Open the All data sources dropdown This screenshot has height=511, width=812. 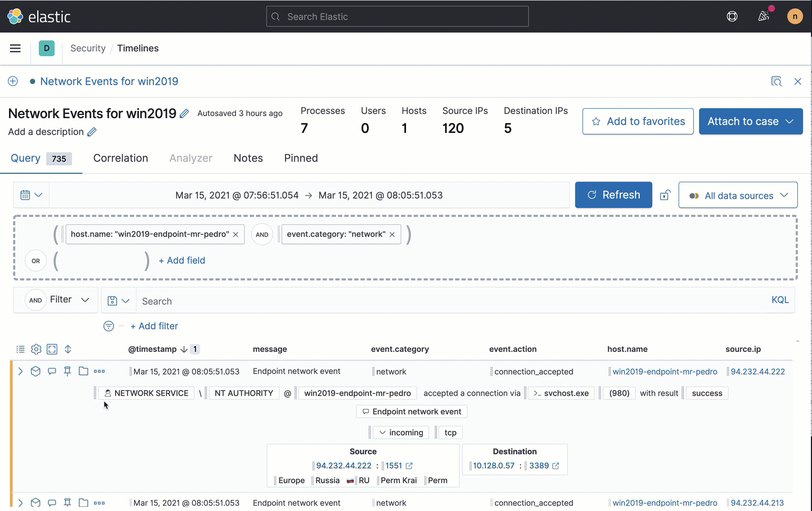tap(738, 195)
